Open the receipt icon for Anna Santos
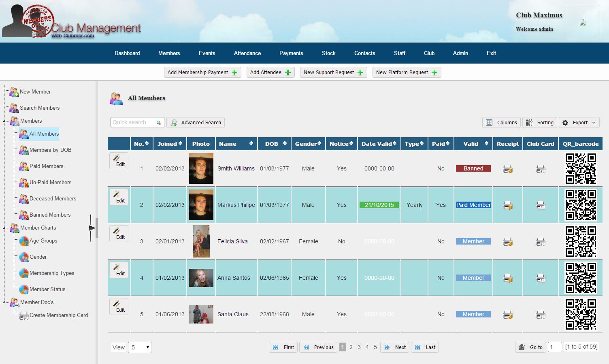The width and height of the screenshot is (609, 364). [x=508, y=278]
